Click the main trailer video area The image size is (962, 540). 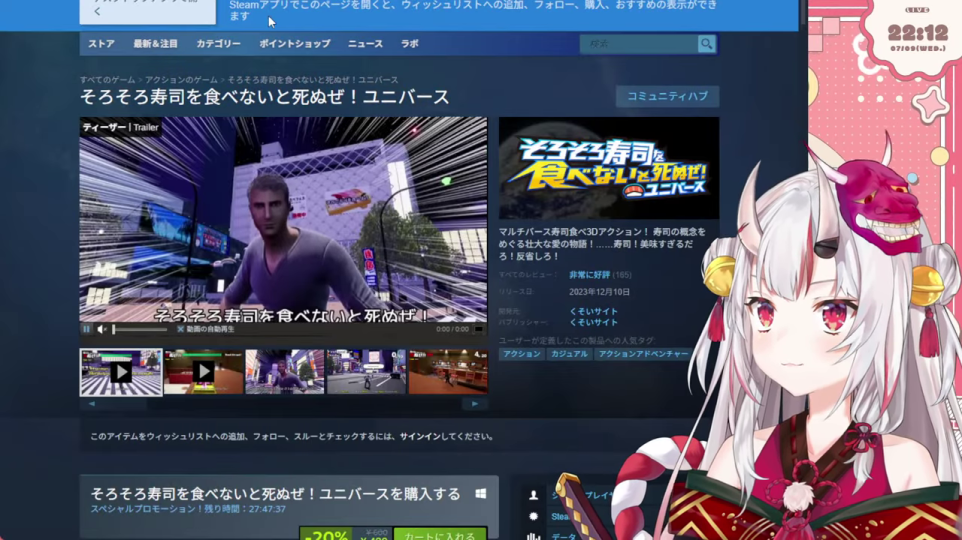[283, 220]
